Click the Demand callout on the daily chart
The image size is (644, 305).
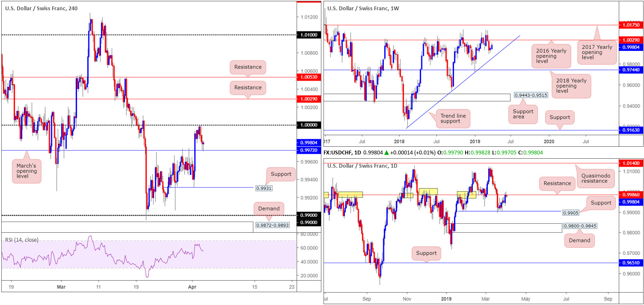click(x=579, y=240)
